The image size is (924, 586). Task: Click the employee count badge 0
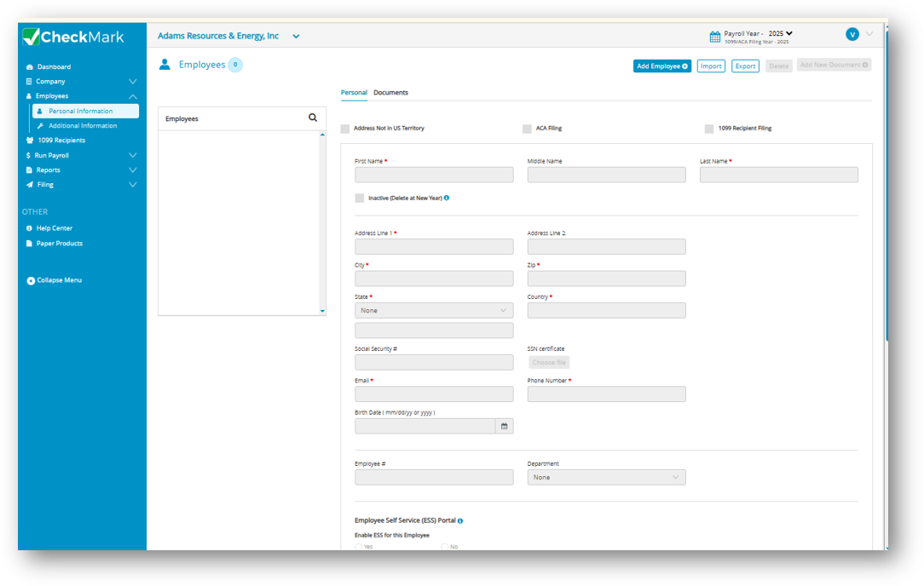coord(235,65)
